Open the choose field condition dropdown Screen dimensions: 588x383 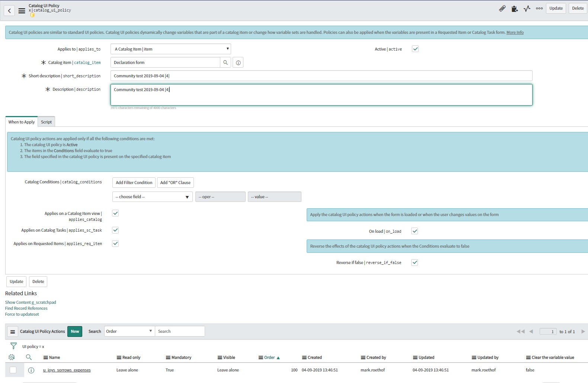coord(152,197)
